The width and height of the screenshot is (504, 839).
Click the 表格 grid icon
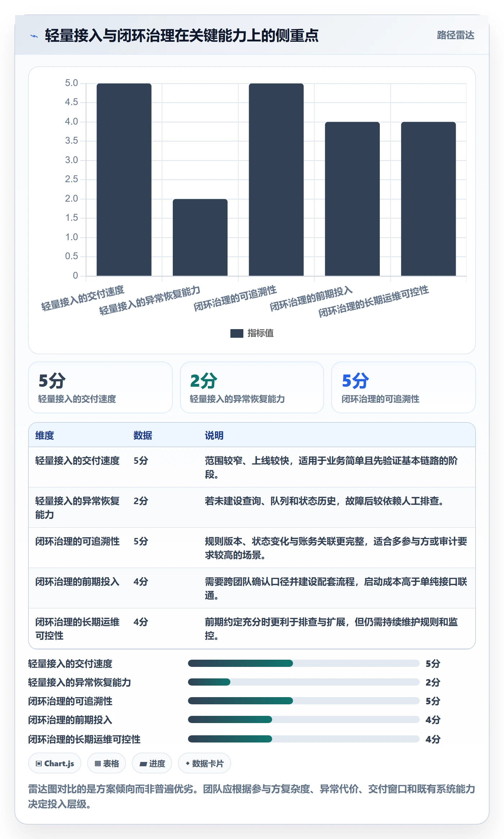98,763
